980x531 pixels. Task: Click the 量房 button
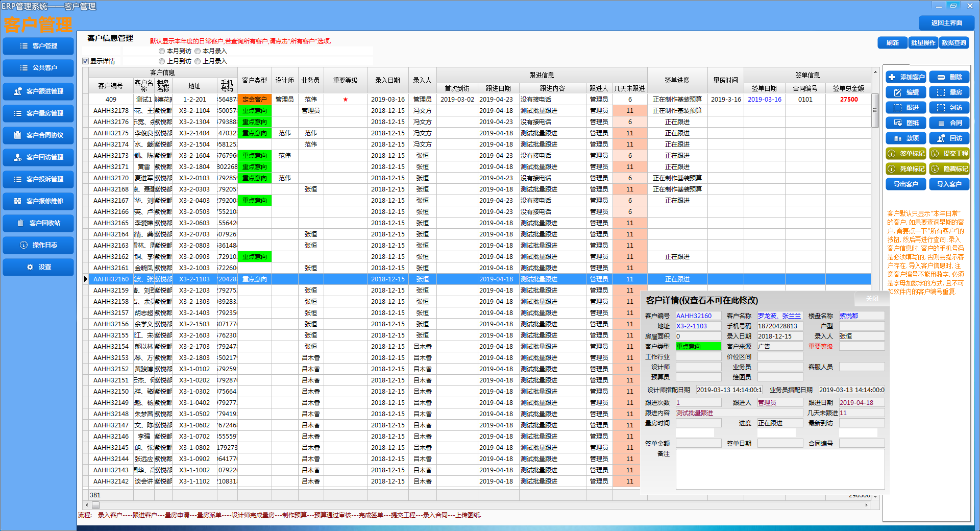coord(949,92)
